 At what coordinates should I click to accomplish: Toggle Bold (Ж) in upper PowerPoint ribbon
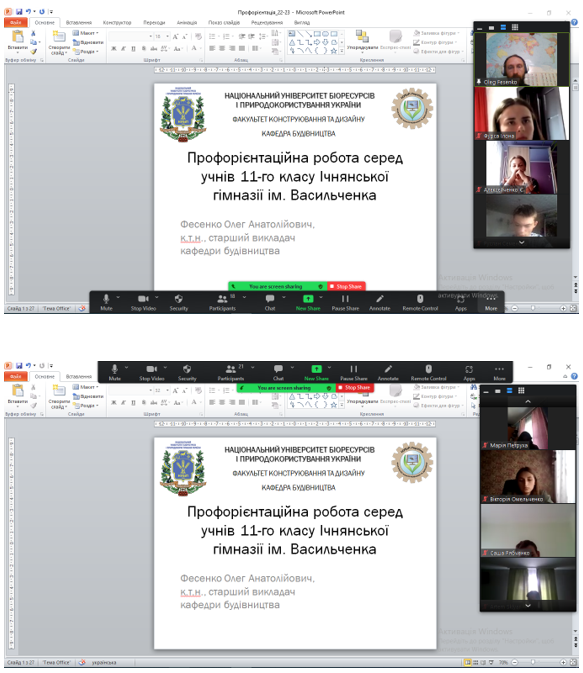tap(114, 49)
